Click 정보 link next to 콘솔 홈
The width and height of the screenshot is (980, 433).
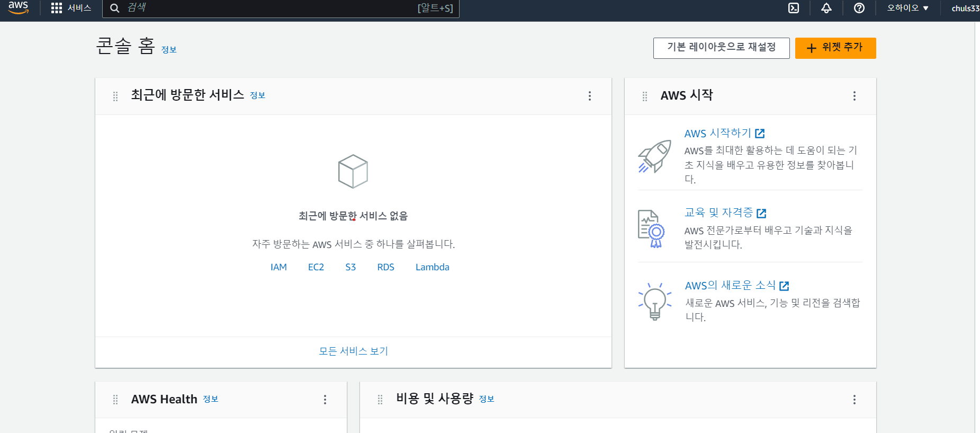pos(169,50)
